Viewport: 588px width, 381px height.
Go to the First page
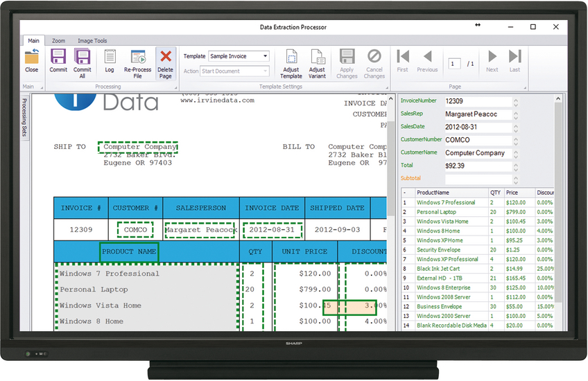(403, 57)
